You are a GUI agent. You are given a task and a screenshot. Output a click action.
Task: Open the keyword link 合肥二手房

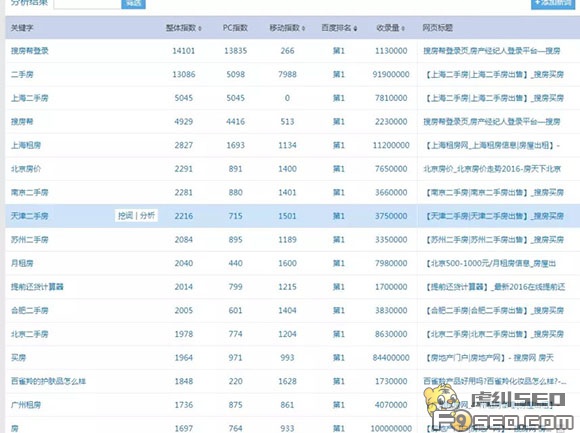[x=30, y=311]
